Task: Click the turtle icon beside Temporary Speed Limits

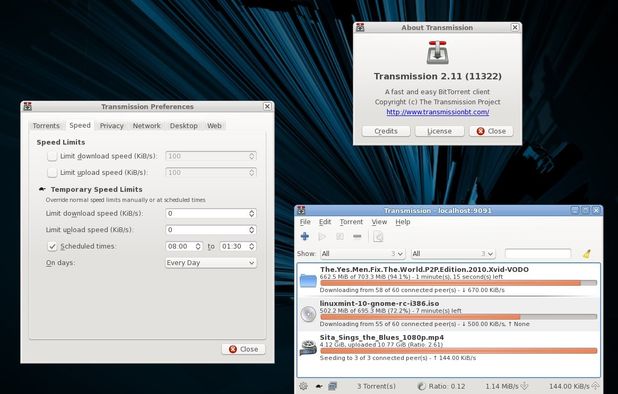Action: pos(42,189)
